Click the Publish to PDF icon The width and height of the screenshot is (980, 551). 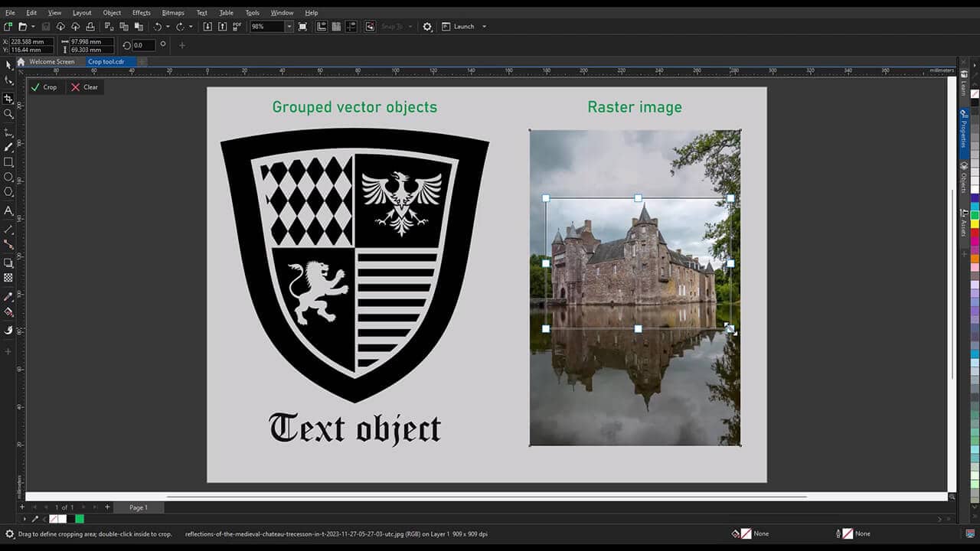237,26
